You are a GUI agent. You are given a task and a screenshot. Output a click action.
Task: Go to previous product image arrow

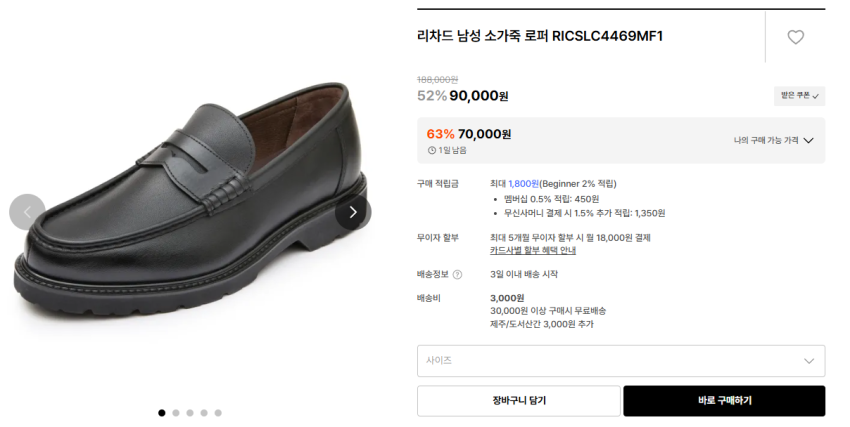click(x=27, y=212)
